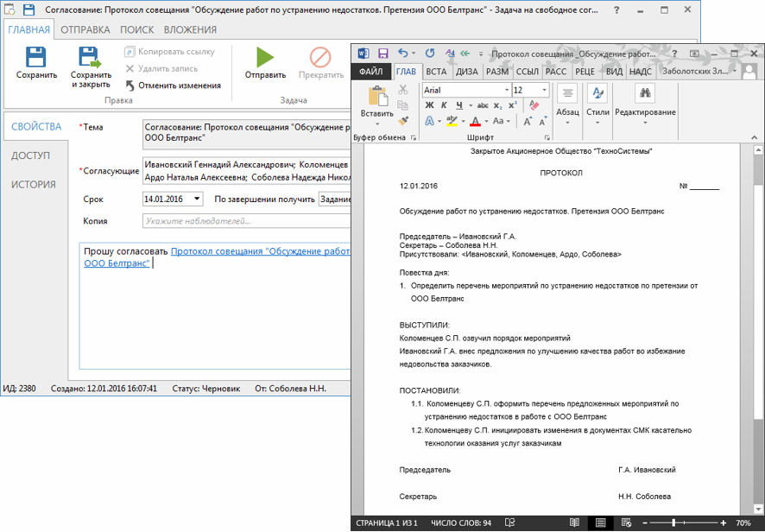Click the Копия observers input field
Image resolution: width=765 pixels, height=532 pixels.
click(247, 221)
